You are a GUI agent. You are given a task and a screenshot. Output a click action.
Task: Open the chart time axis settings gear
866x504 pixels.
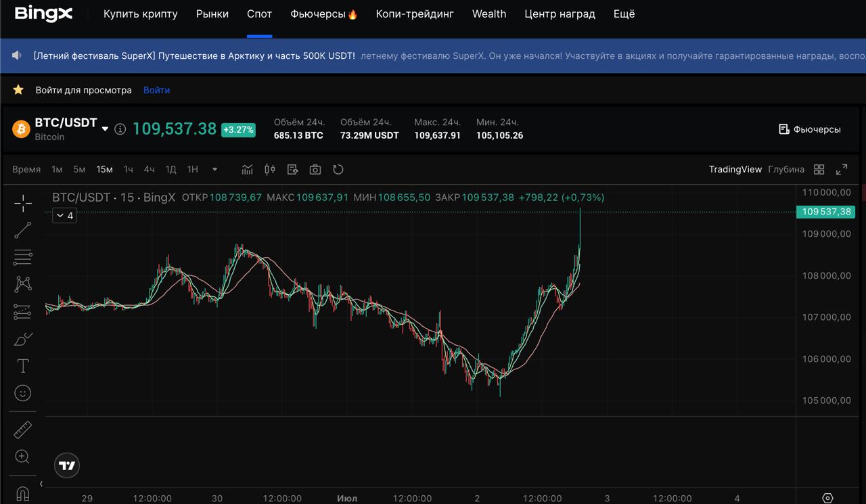point(827,498)
